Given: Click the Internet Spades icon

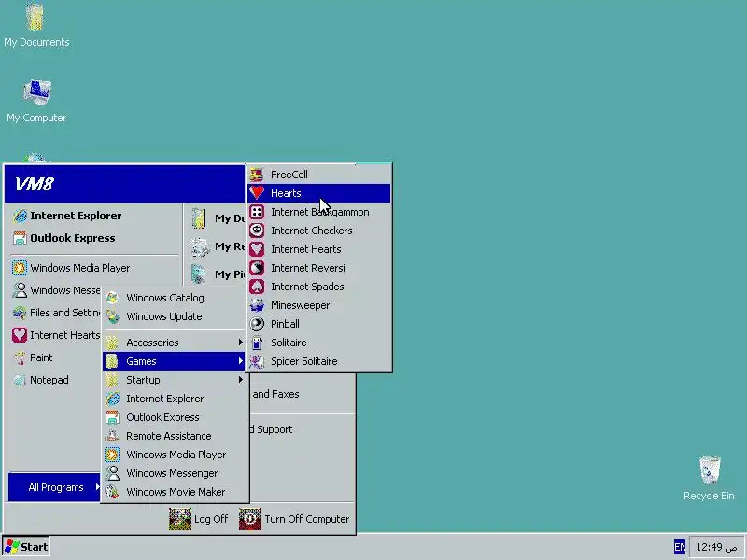Looking at the screenshot, I should 257,287.
